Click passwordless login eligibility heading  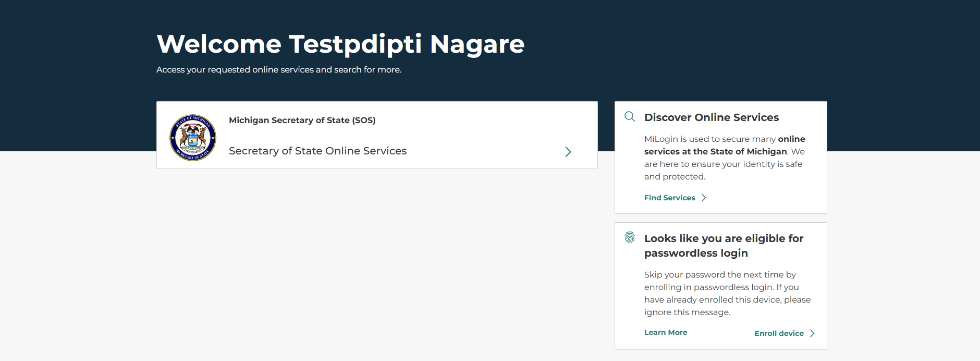[x=724, y=246]
